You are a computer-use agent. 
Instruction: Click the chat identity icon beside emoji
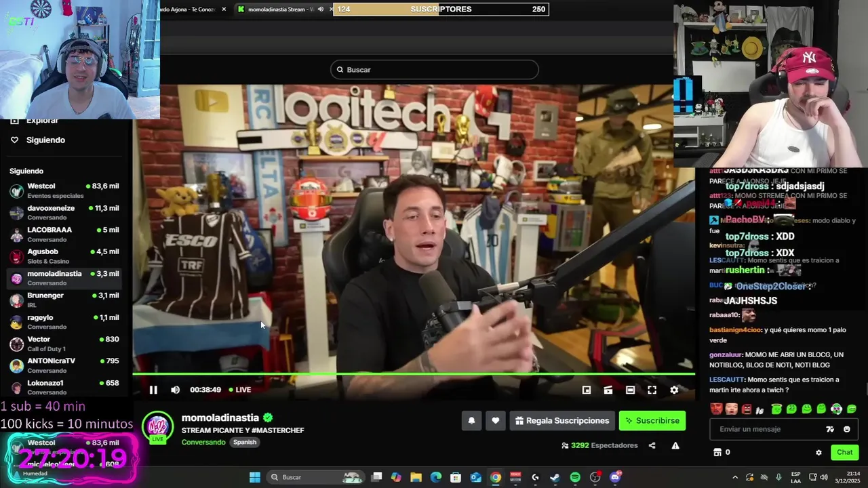tap(830, 429)
